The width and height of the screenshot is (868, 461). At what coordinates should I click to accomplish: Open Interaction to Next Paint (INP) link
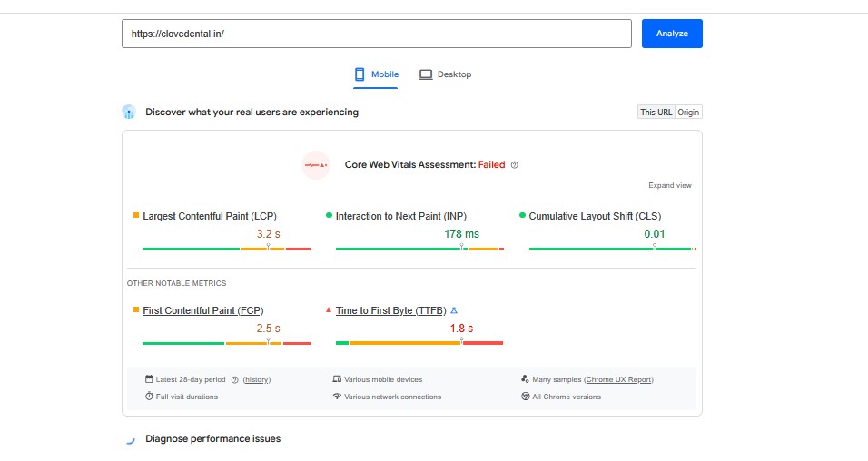pos(400,216)
